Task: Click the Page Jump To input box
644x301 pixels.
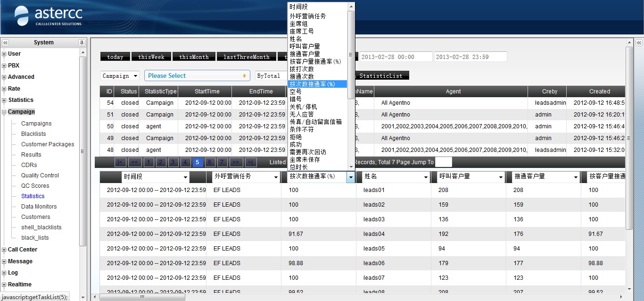Action: click(443, 162)
